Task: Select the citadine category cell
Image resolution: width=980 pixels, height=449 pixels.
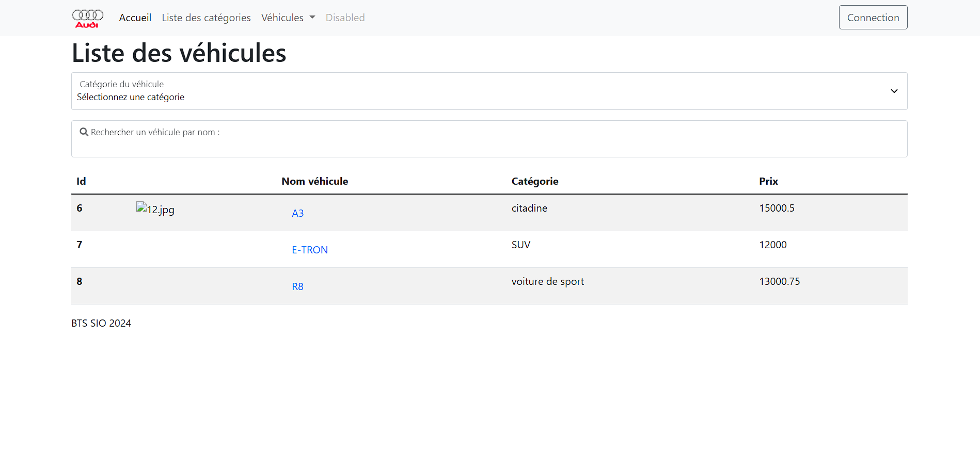Action: pos(529,208)
